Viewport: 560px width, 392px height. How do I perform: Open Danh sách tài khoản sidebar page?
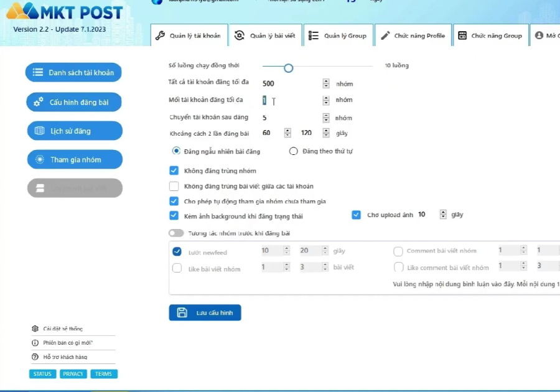tap(73, 72)
